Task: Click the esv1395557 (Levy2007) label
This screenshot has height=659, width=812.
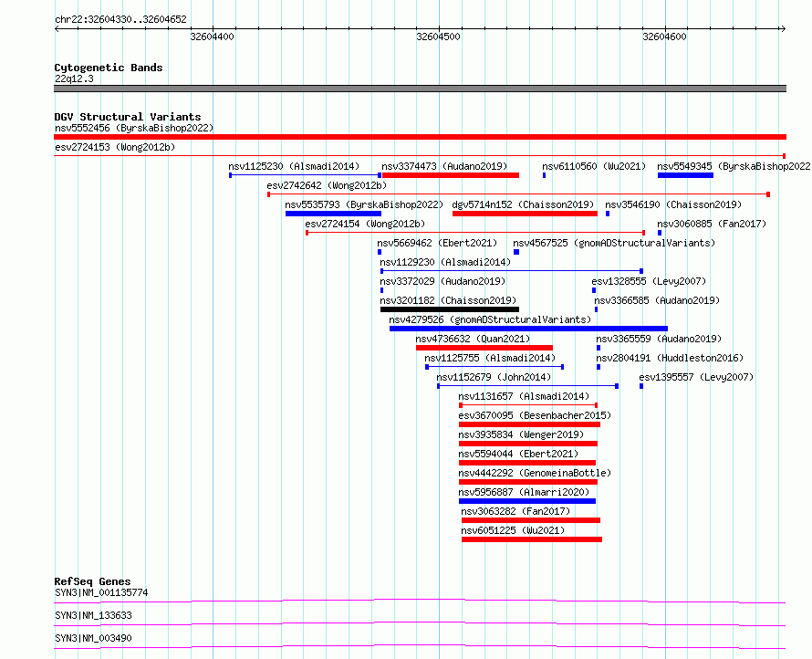Action: [x=696, y=377]
